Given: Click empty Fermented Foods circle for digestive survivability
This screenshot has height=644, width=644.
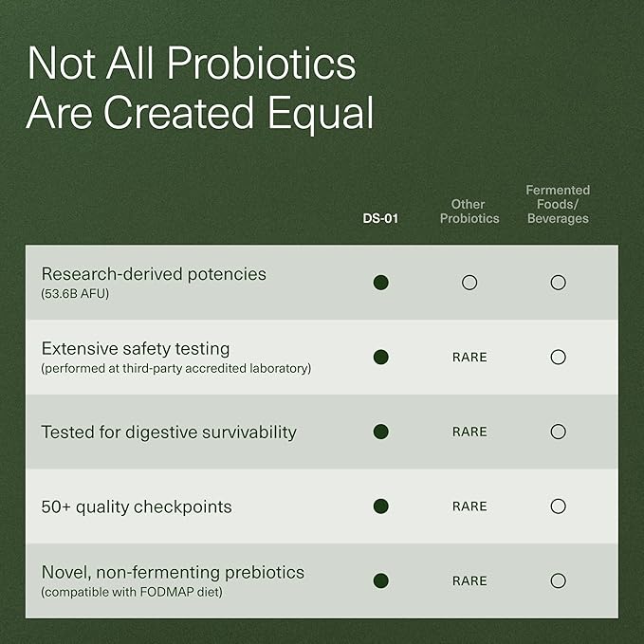Looking at the screenshot, I should [558, 432].
